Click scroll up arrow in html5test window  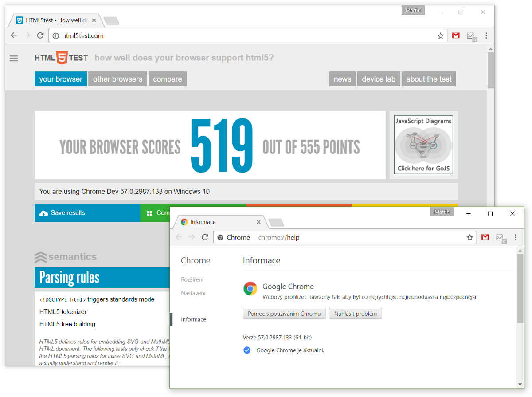click(490, 48)
